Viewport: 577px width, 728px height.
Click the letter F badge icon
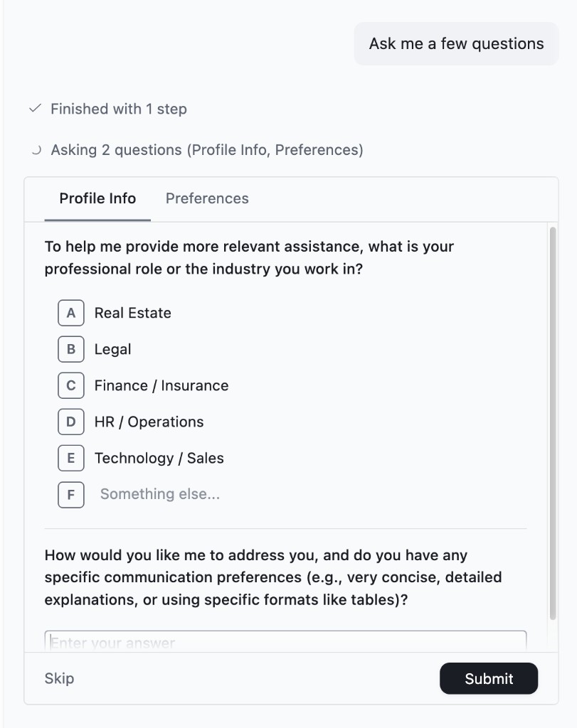click(x=70, y=494)
